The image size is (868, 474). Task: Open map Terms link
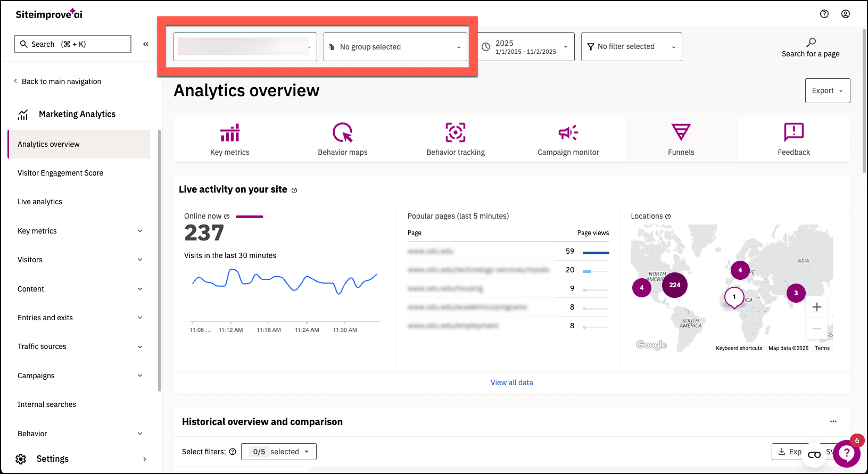click(822, 348)
